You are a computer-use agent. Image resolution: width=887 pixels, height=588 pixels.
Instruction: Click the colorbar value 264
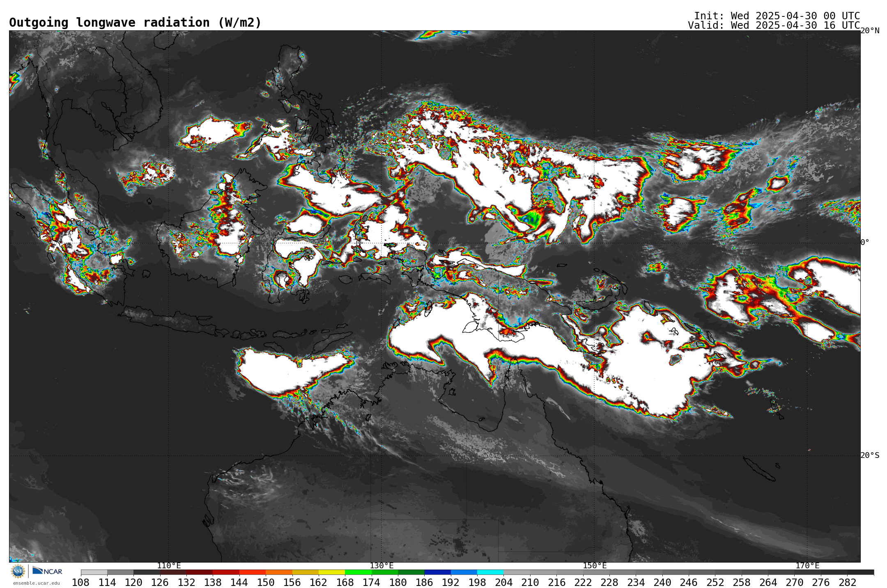coord(768,582)
